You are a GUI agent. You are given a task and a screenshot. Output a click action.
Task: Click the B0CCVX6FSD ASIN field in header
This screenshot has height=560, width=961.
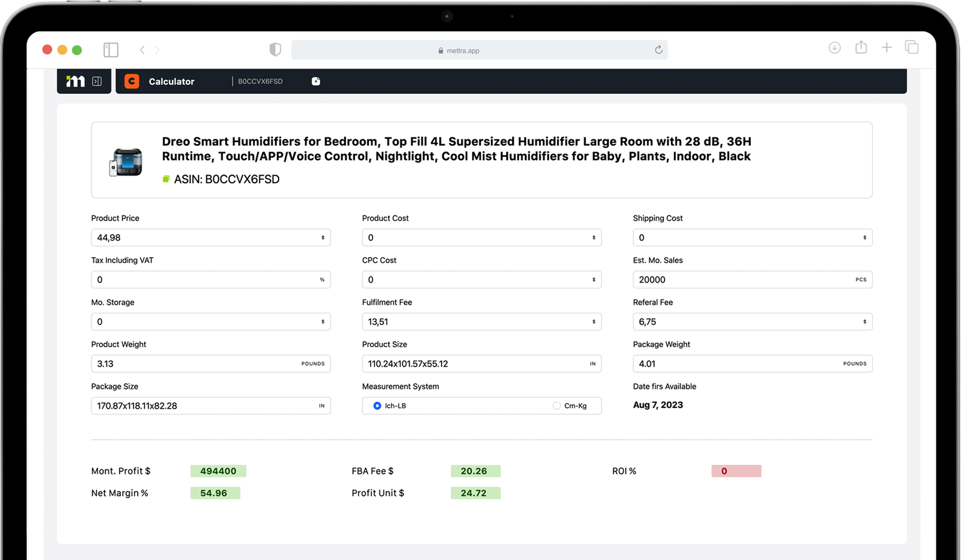tap(261, 82)
